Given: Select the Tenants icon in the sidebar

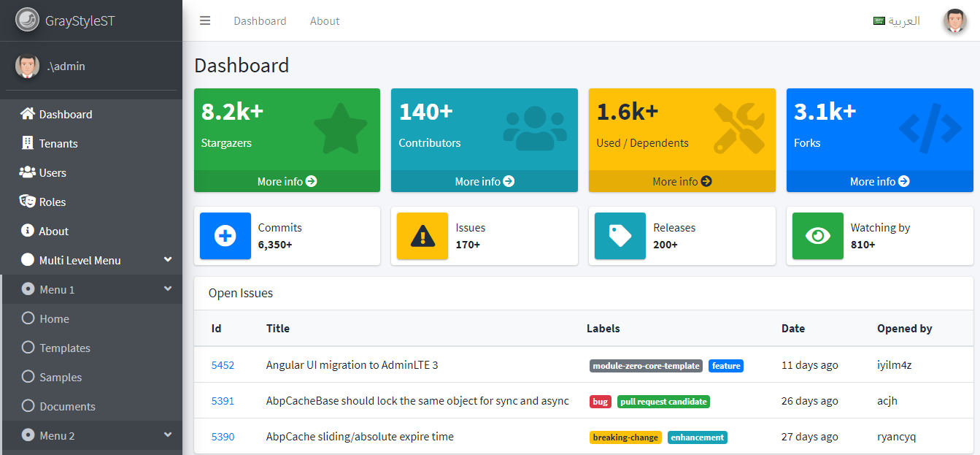Looking at the screenshot, I should pos(27,143).
